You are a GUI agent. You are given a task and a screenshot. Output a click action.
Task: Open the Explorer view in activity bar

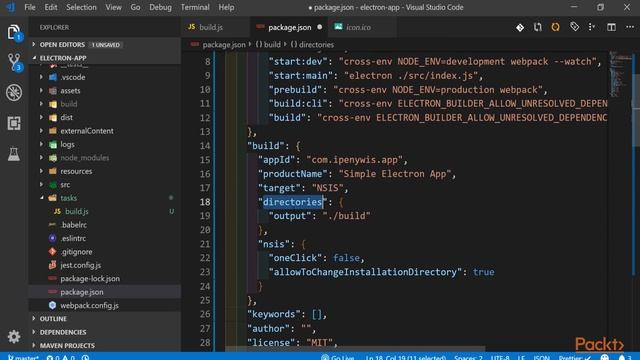pyautogui.click(x=13, y=32)
